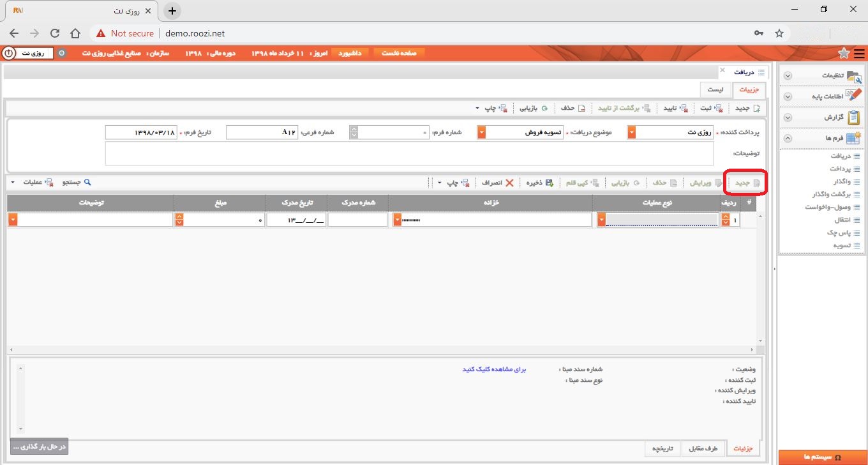Click the سیستم ها button at bottom right
This screenshot has width=868, height=465.
coord(823,457)
